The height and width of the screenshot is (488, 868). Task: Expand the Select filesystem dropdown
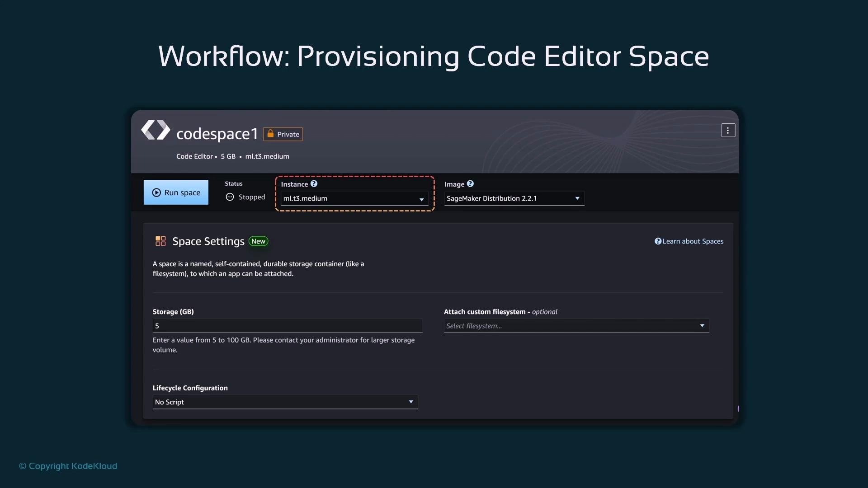[576, 326]
